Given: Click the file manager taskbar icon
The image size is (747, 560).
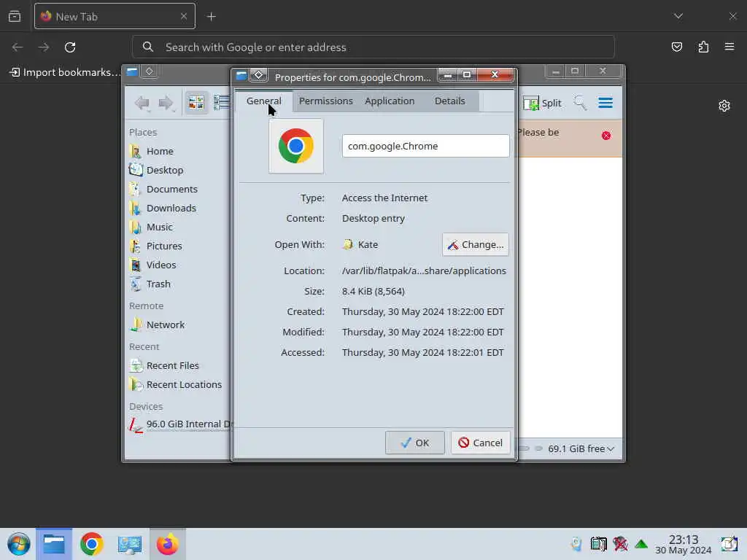Looking at the screenshot, I should click(x=54, y=544).
